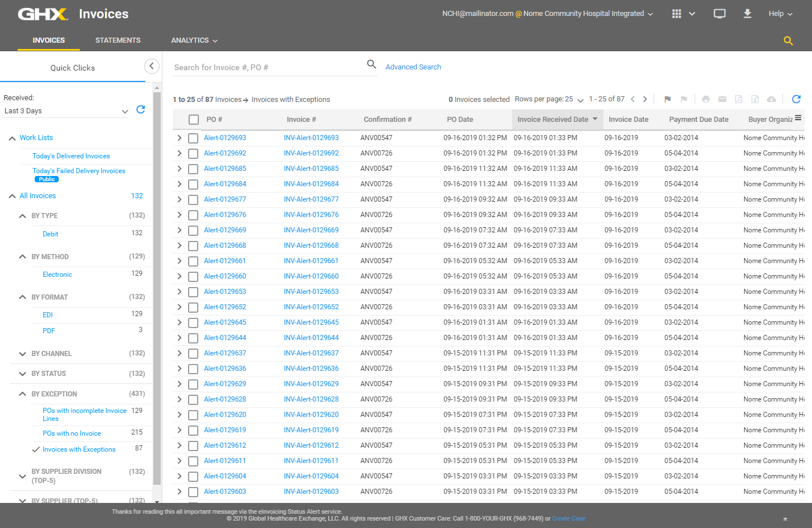Viewport: 812px width, 528px height.
Task: Select the checkbox for Alert-0129693 row
Action: (x=193, y=138)
